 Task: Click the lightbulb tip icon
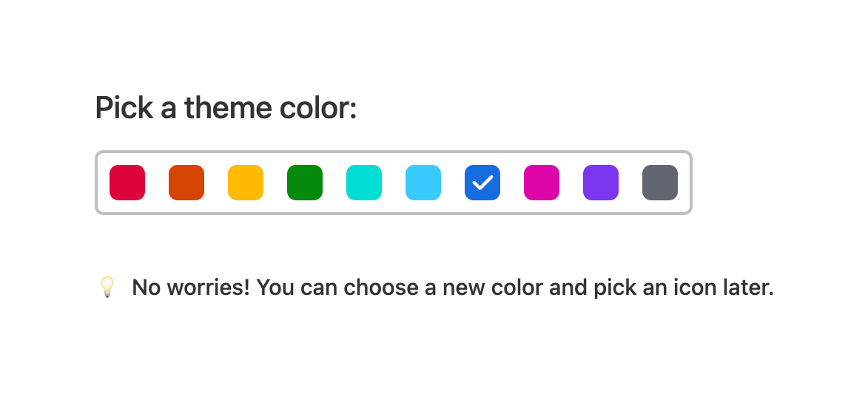tap(107, 287)
